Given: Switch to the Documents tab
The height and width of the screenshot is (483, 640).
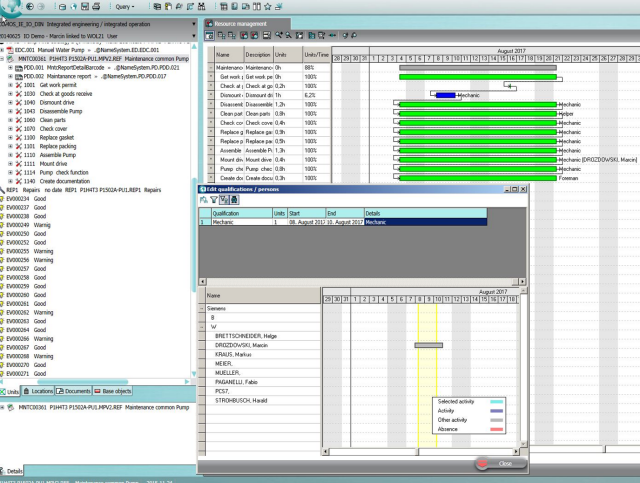Looking at the screenshot, I should [73, 391].
